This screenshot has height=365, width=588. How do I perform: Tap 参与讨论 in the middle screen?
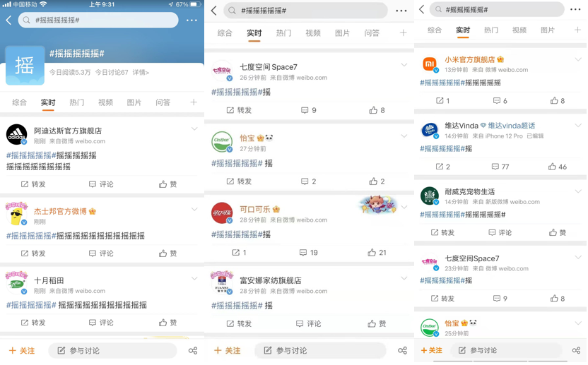[320, 350]
